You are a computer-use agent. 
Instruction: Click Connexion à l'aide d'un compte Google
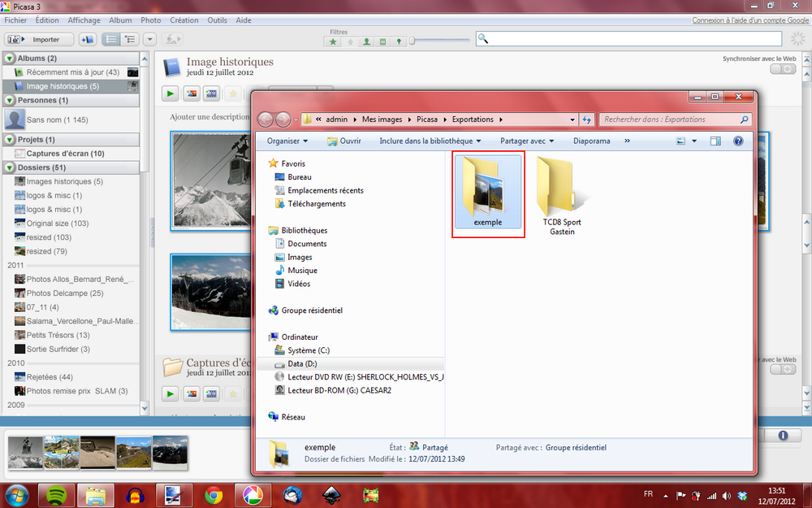pos(750,20)
